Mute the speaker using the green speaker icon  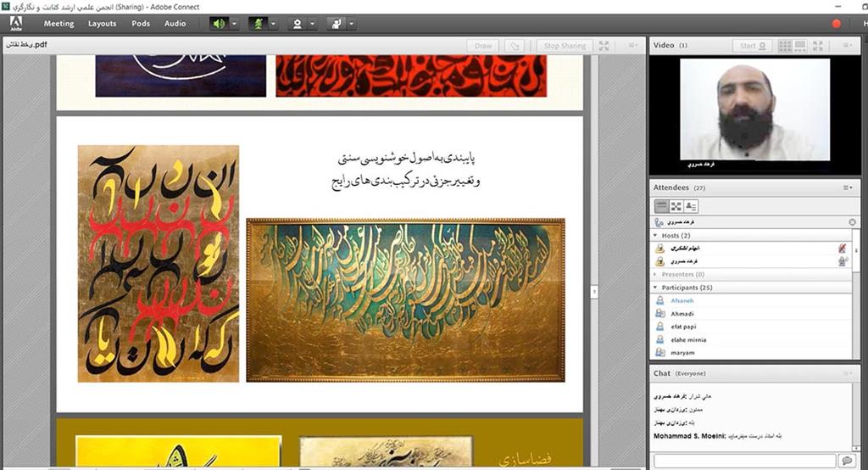click(x=220, y=24)
